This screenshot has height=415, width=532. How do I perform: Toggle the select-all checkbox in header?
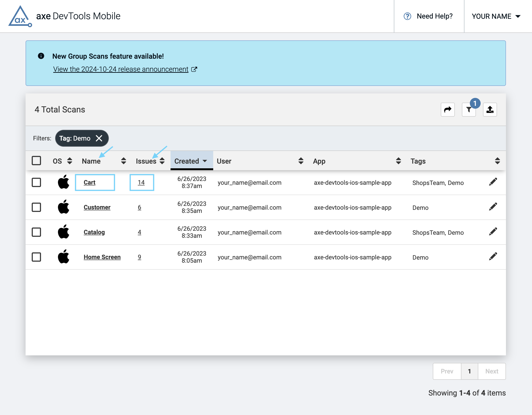click(36, 161)
